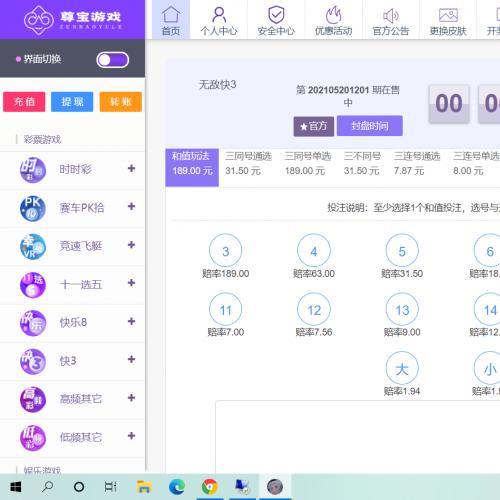The height and width of the screenshot is (500, 500).
Task: Open the Cortana circle icon
Action: pos(79,487)
